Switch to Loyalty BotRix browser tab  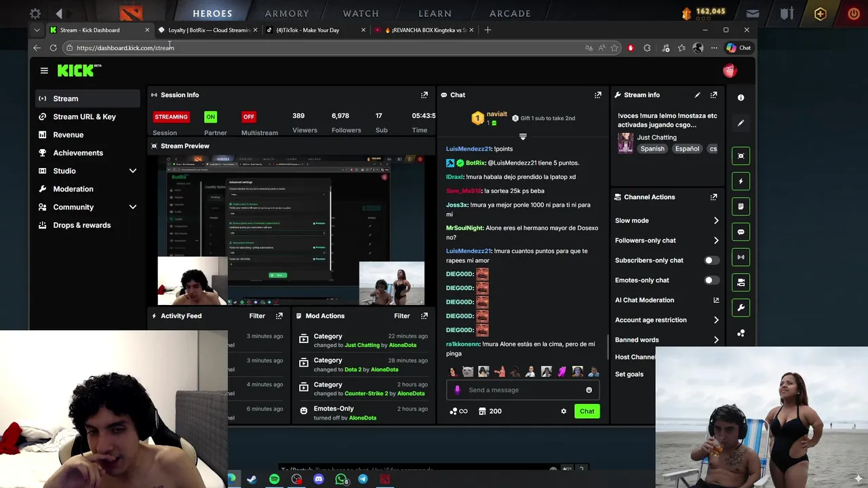(x=207, y=30)
